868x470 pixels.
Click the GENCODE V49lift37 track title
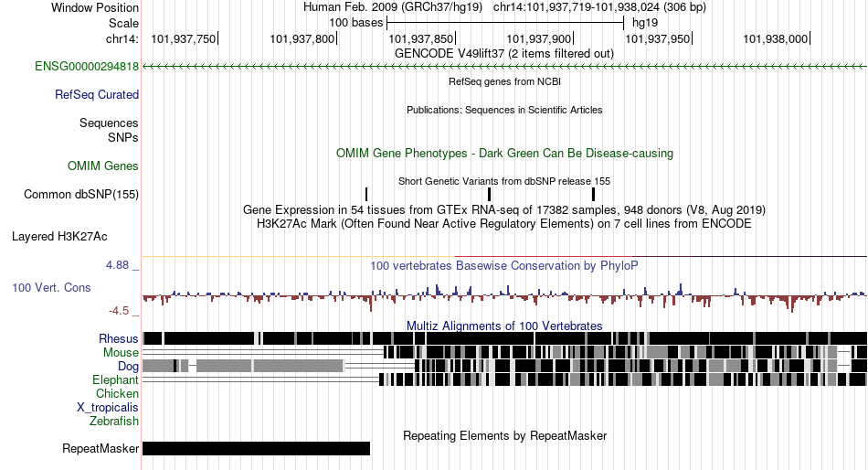(503, 54)
